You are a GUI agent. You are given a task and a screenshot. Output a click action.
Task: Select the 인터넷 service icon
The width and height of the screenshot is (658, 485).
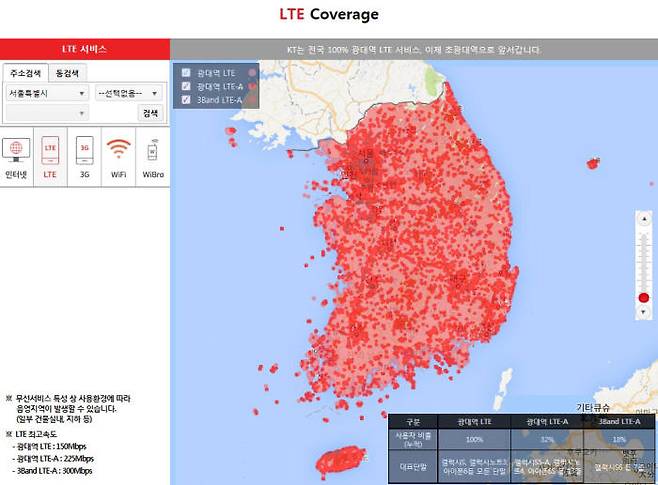(x=16, y=157)
